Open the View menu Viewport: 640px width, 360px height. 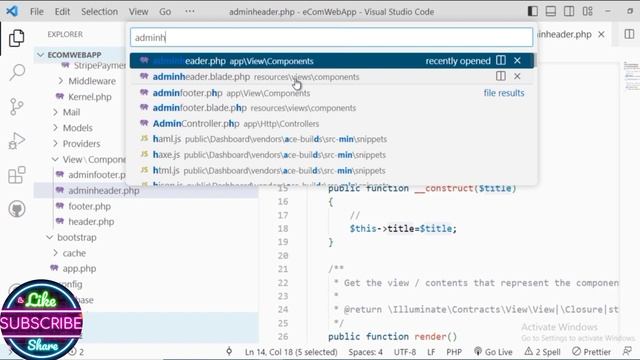pyautogui.click(x=138, y=11)
